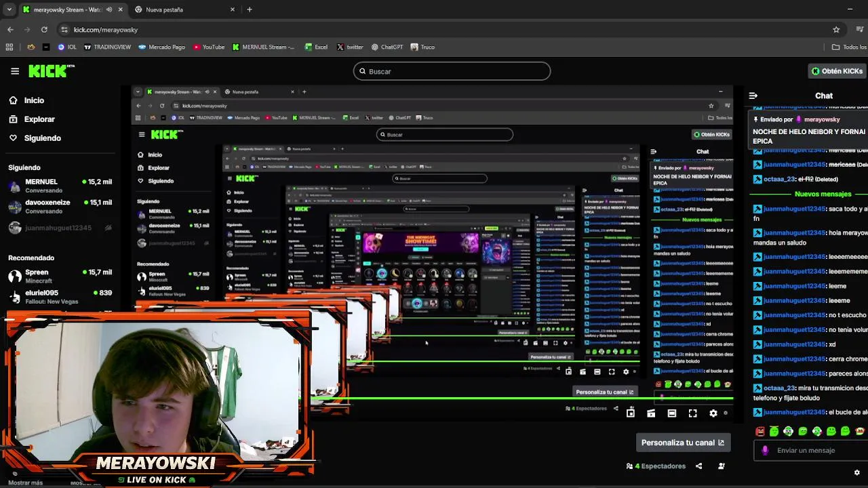The height and width of the screenshot is (488, 868).
Task: Open a new browser tab
Action: pyautogui.click(x=250, y=9)
